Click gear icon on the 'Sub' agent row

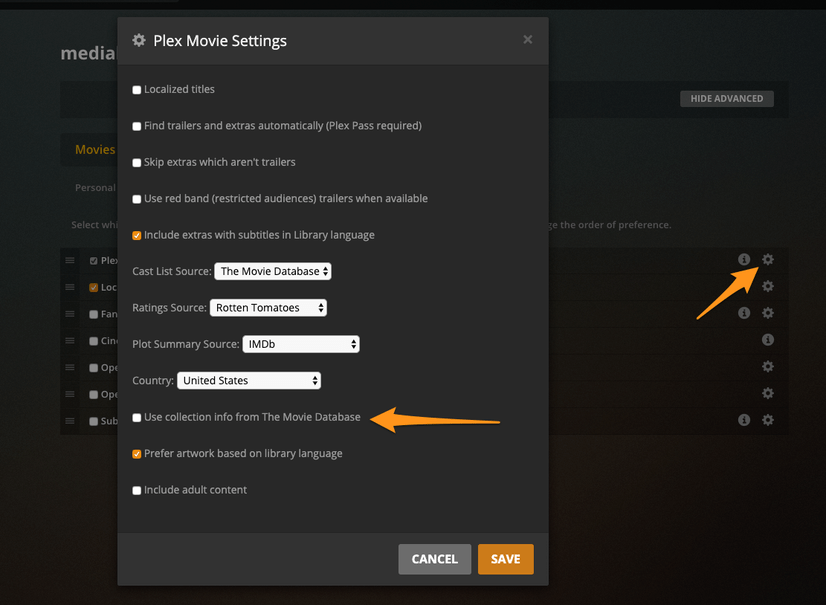767,420
